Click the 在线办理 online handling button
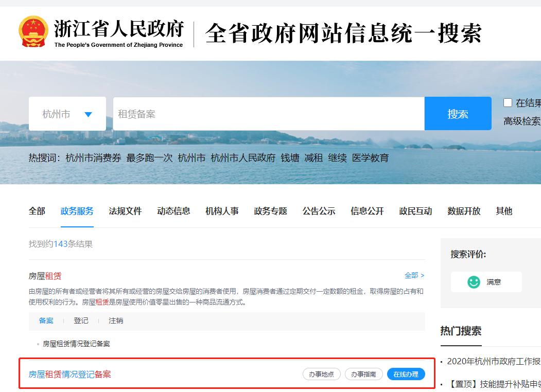 tap(406, 374)
